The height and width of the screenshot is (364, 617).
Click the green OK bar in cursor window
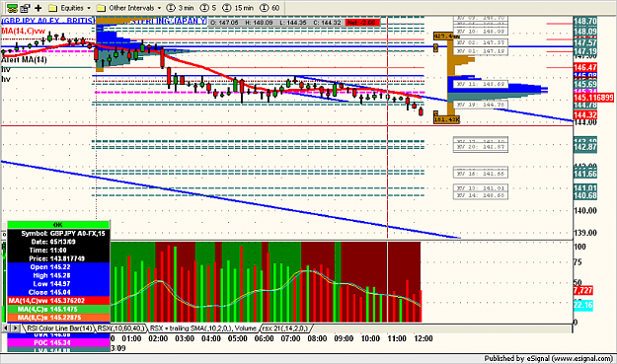tap(58, 225)
